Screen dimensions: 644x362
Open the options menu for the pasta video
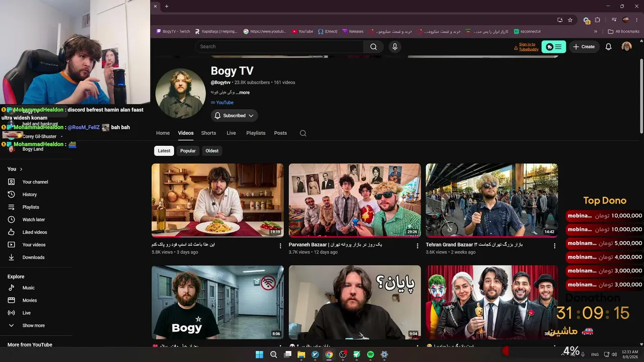point(281,246)
